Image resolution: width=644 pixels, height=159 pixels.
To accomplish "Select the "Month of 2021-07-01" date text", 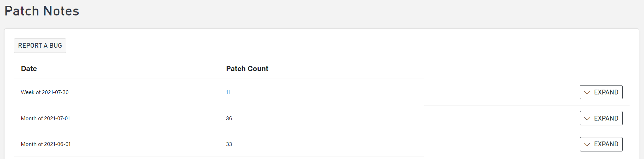I will click(45, 118).
